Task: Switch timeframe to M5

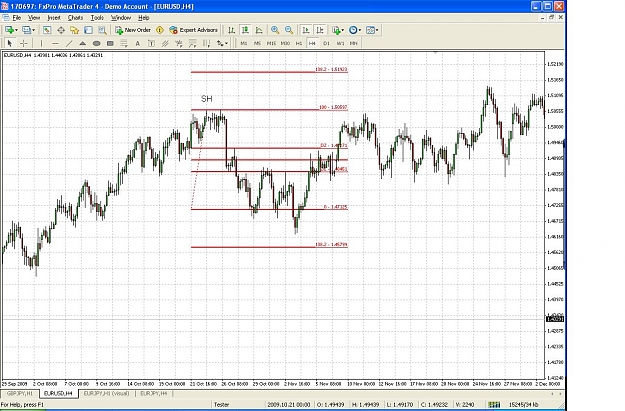Action: pos(257,43)
